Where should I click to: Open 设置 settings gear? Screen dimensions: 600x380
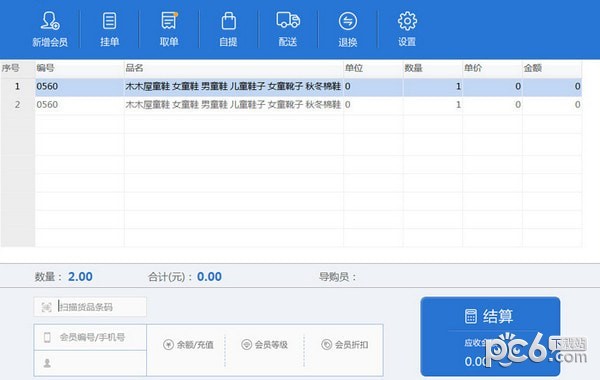(x=407, y=21)
